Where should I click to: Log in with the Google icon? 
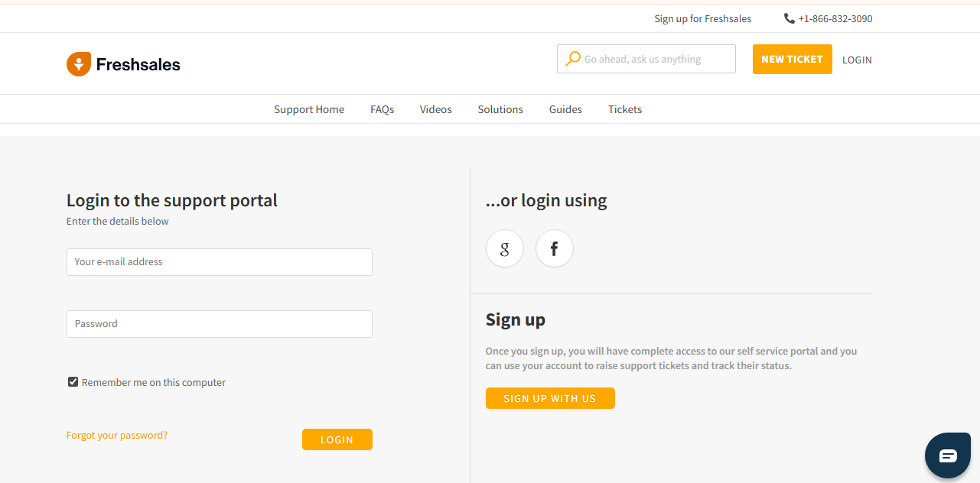505,248
